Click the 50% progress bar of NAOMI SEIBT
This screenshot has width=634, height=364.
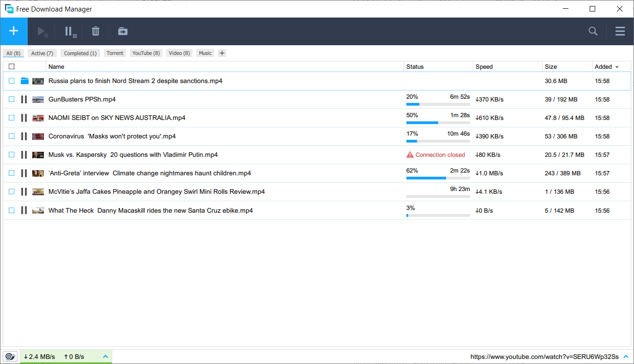pos(438,123)
